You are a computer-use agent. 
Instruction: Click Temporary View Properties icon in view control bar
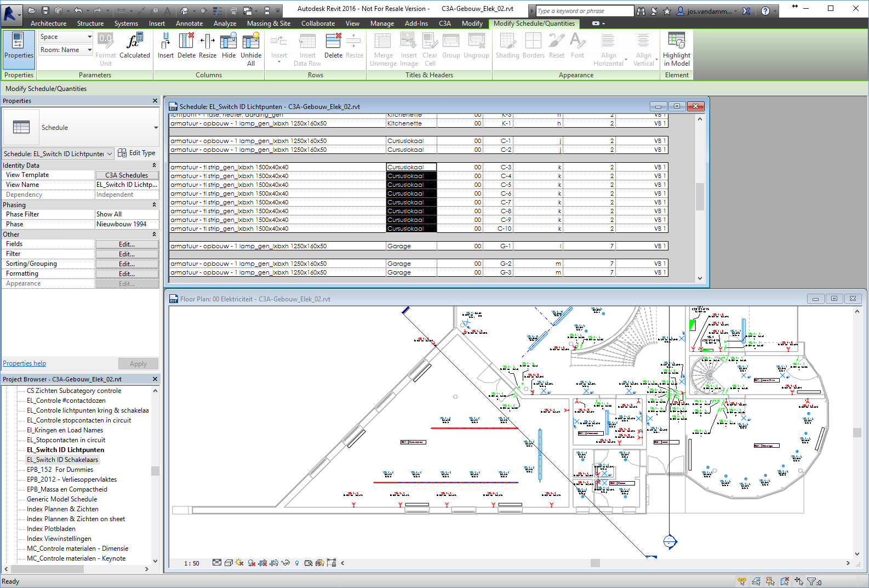pyautogui.click(x=308, y=563)
